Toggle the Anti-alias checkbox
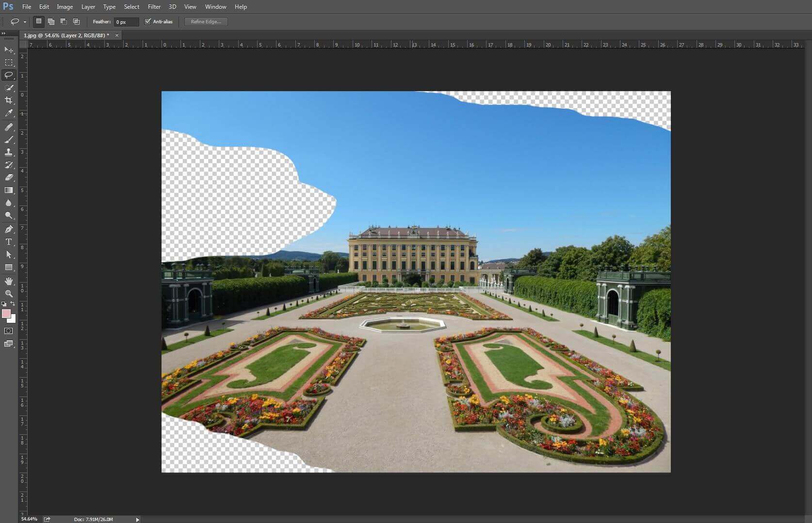The height and width of the screenshot is (523, 812). click(x=148, y=22)
